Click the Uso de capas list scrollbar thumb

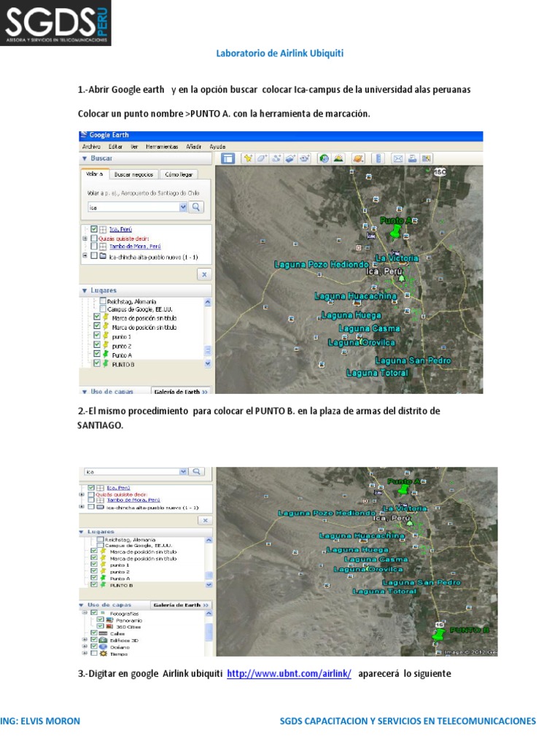pos(209,632)
